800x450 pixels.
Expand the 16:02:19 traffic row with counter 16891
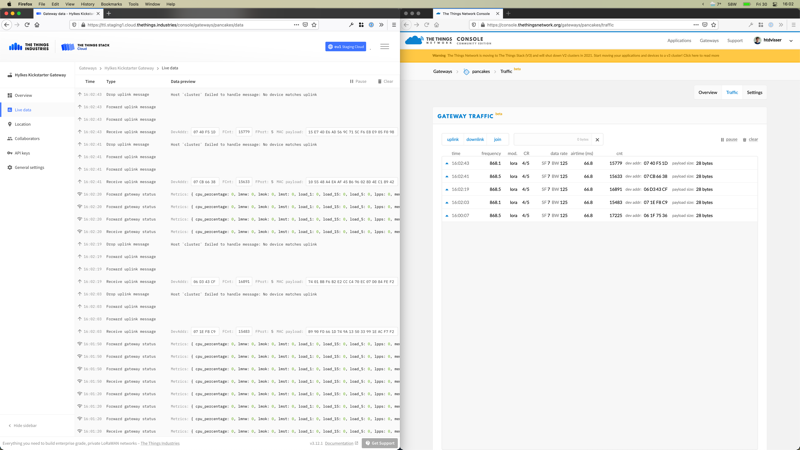pyautogui.click(x=599, y=189)
